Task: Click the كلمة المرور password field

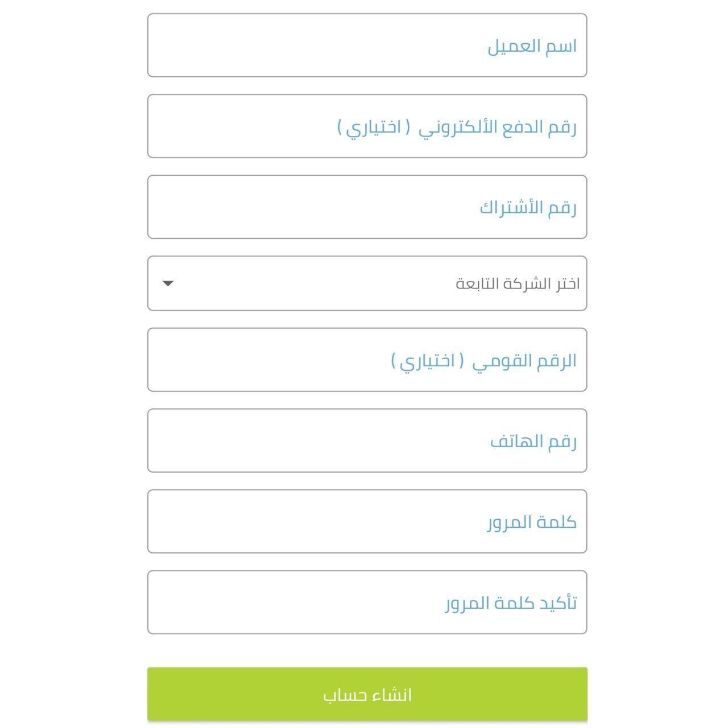Action: click(367, 521)
